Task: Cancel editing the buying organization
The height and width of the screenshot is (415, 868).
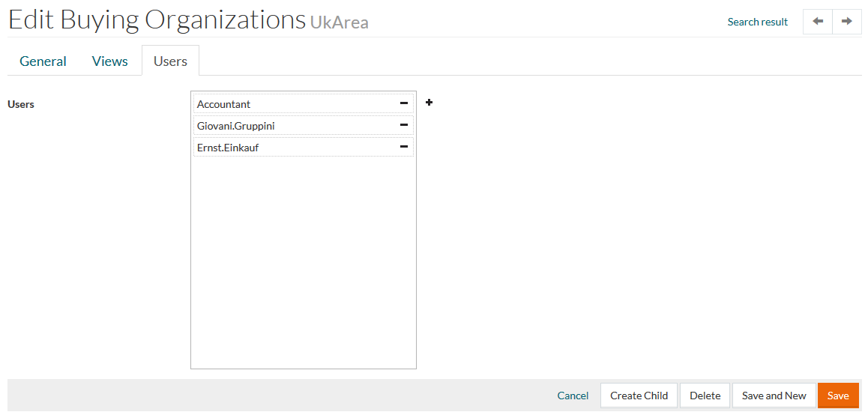Action: click(573, 396)
